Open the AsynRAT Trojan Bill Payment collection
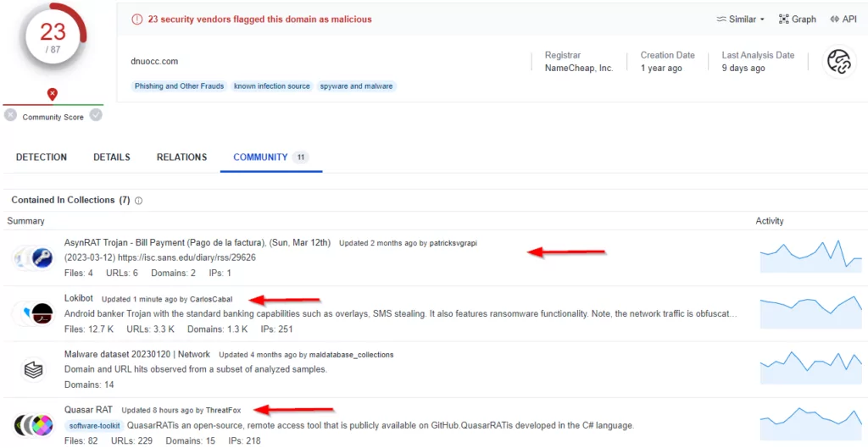The width and height of the screenshot is (868, 448). point(198,242)
